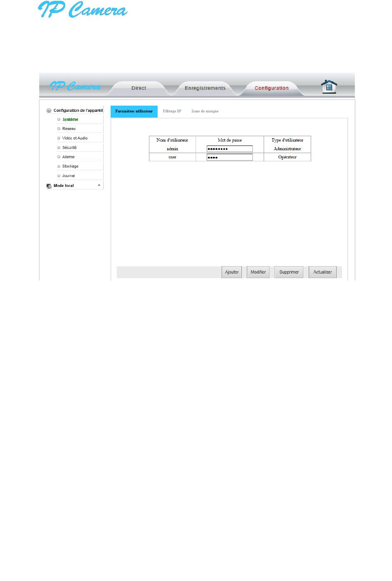Click the Nom d'utilisateur column header
This screenshot has height=581, width=392.
172,140
